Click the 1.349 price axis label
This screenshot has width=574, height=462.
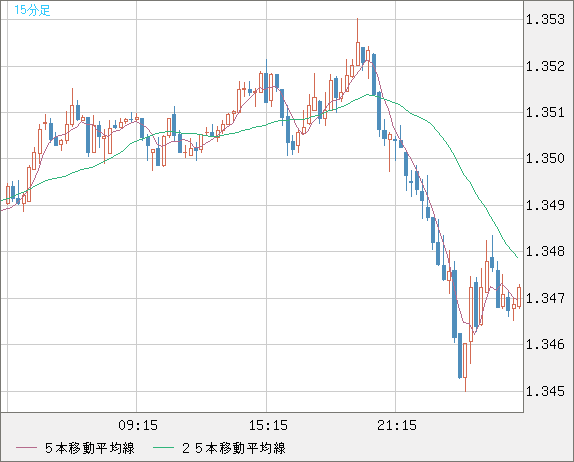(545, 205)
